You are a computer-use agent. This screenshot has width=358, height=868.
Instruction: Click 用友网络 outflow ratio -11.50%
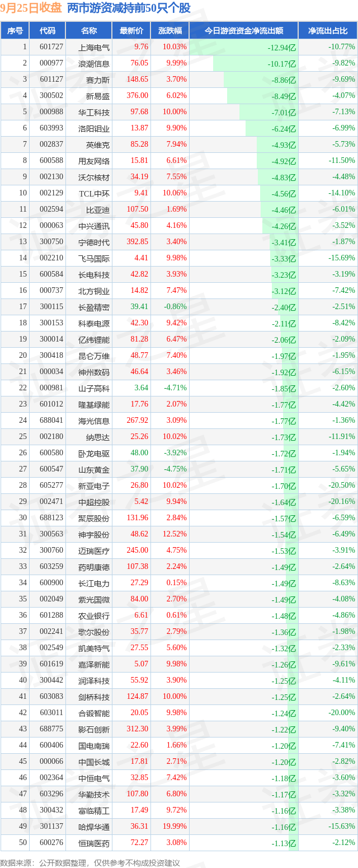point(342,161)
